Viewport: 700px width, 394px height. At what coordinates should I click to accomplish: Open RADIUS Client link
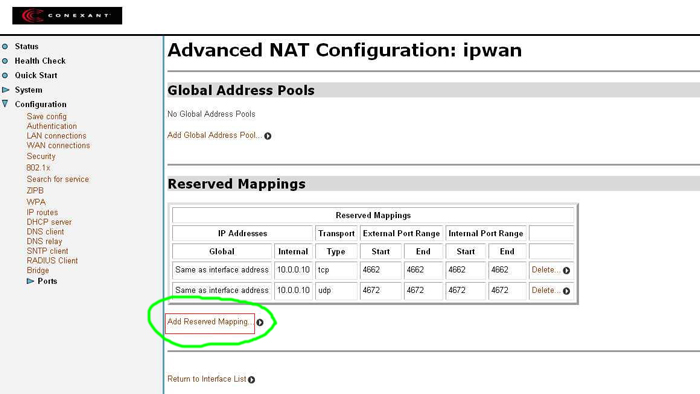click(x=52, y=261)
